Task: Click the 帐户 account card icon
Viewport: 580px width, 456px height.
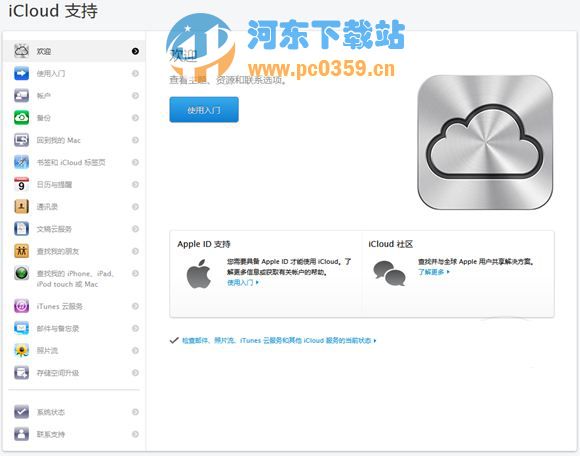Action: tap(21, 95)
